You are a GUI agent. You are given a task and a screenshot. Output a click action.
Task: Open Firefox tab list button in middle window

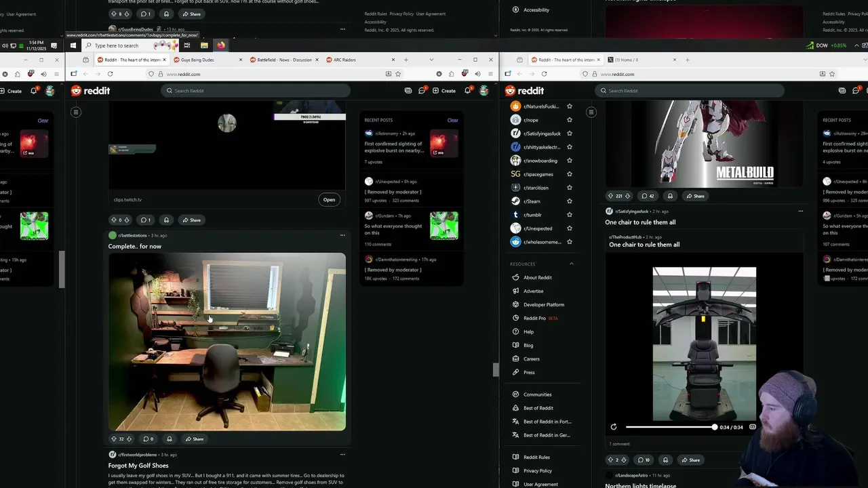point(85,60)
